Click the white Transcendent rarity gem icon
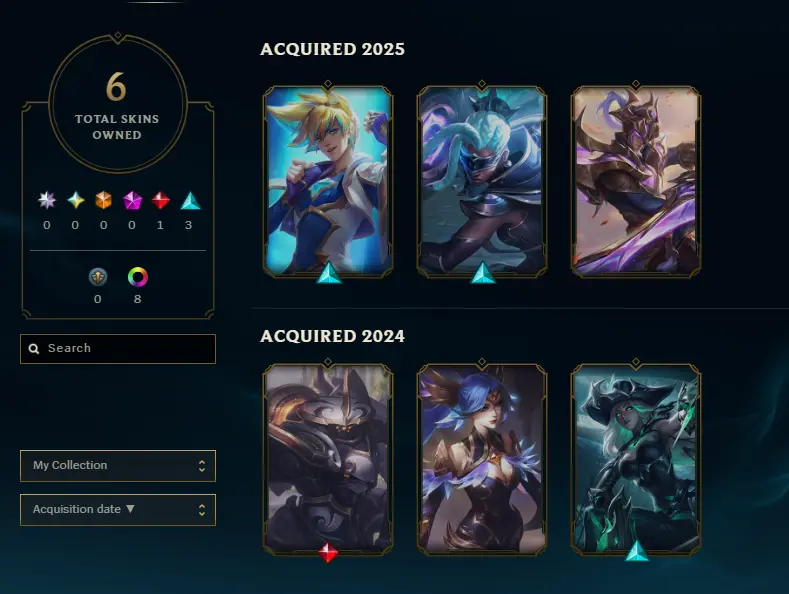The height and width of the screenshot is (594, 789). coord(47,200)
